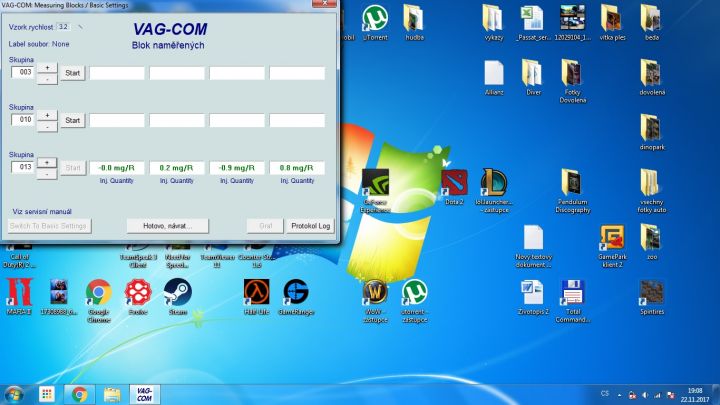Open the beda folder
The width and height of the screenshot is (720, 405).
pos(652,23)
